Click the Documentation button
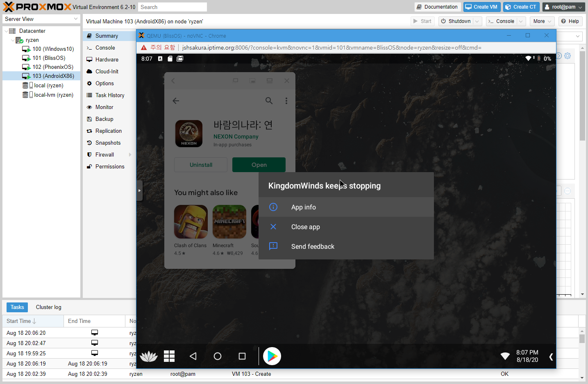The height and width of the screenshot is (384, 588). pos(437,7)
